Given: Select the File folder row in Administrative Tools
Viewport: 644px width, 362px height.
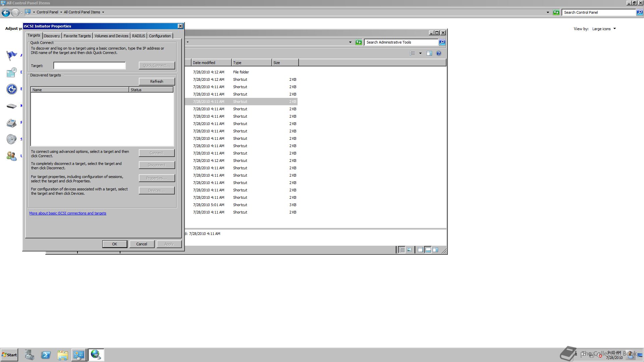Looking at the screenshot, I should pyautogui.click(x=241, y=72).
